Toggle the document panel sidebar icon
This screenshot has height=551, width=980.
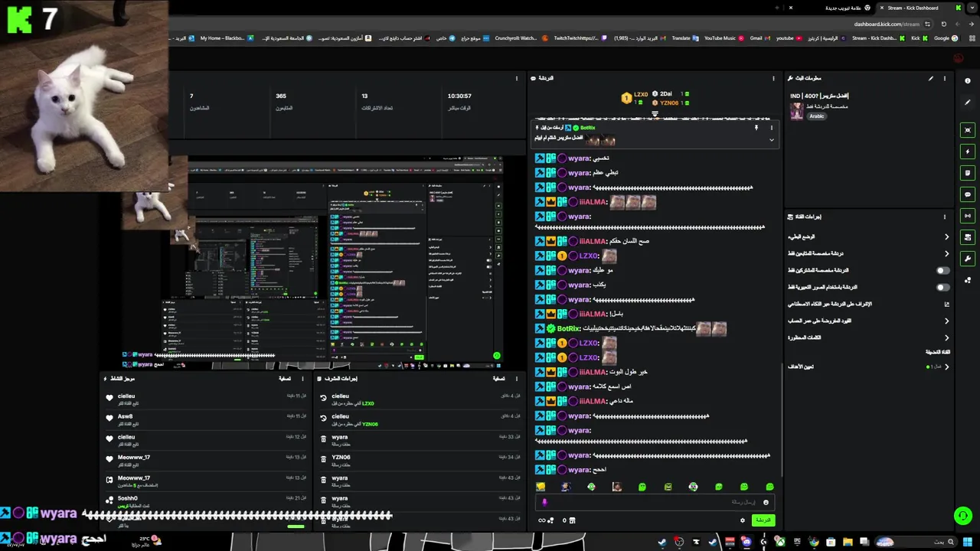[968, 173]
